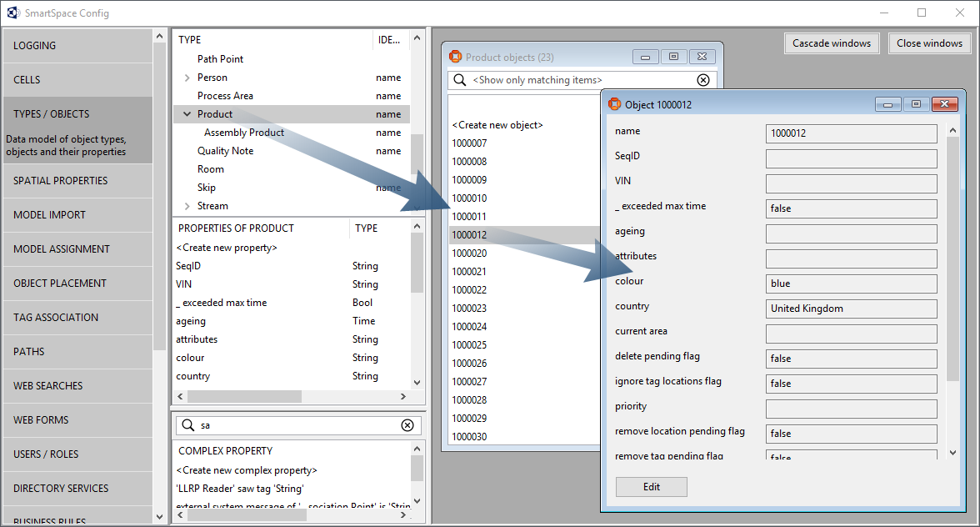Screen dimensions: 980x527
Task: Open TAG ASSOCIATION section
Action: pos(77,318)
